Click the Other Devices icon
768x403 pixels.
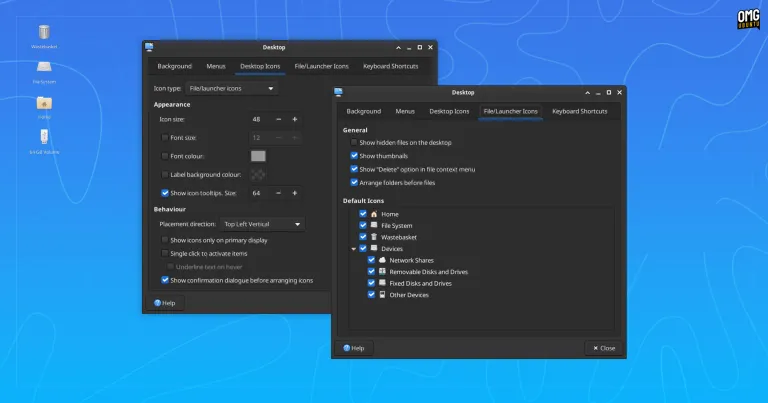382,295
